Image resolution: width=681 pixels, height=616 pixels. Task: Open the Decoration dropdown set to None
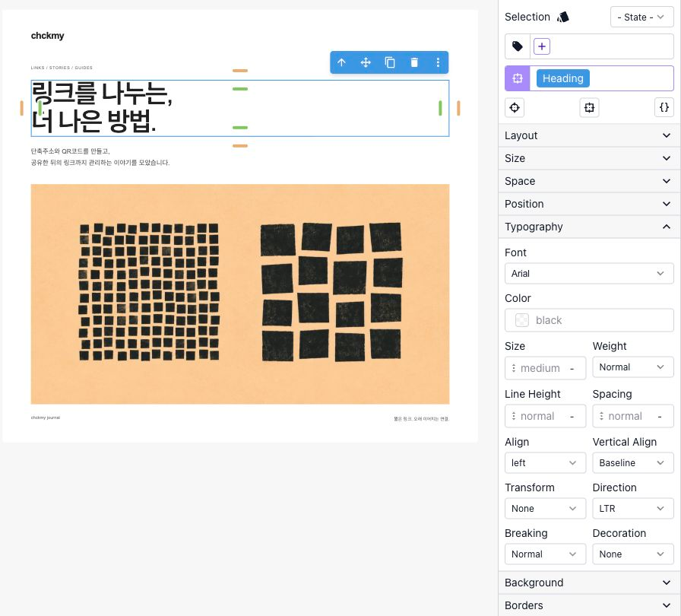tap(633, 554)
